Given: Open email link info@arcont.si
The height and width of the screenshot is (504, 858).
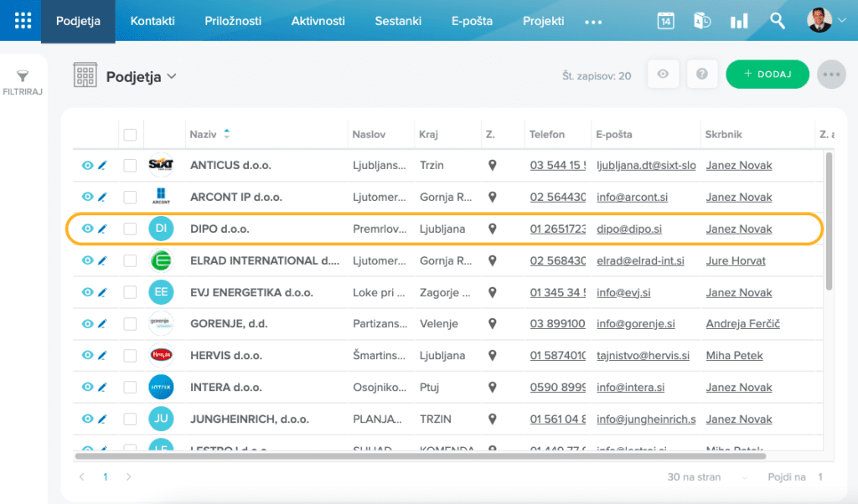Looking at the screenshot, I should 632,197.
